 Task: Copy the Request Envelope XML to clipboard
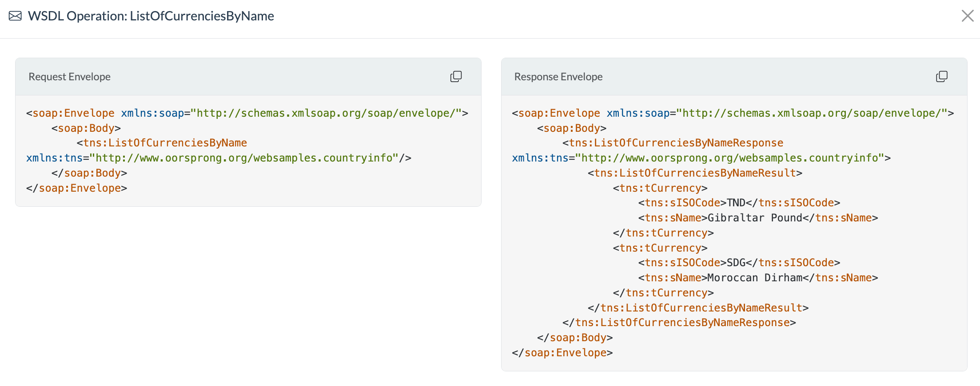456,77
